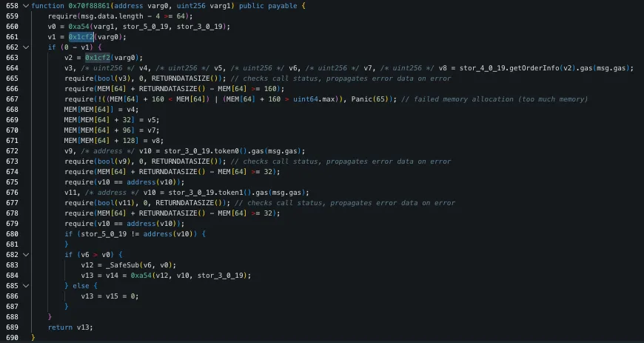Click 'MEM[MEM[64]] = v4;' line
This screenshot has width=644, height=343.
(102, 110)
